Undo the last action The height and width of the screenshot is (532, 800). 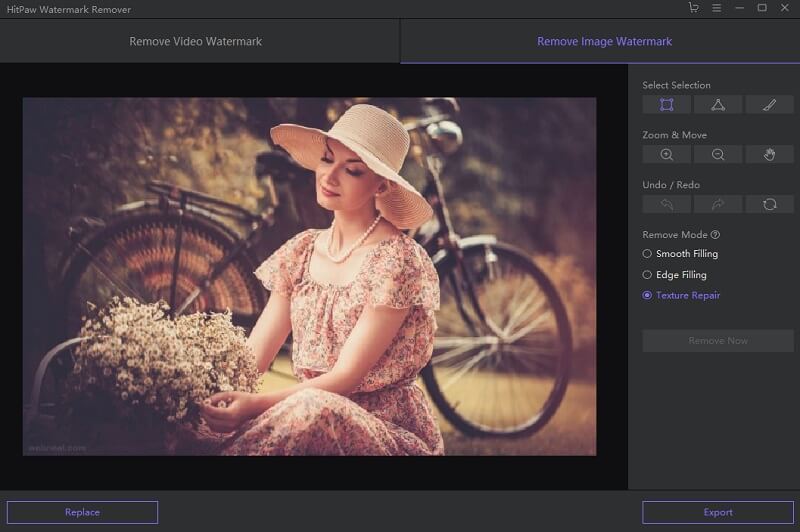[x=667, y=204]
